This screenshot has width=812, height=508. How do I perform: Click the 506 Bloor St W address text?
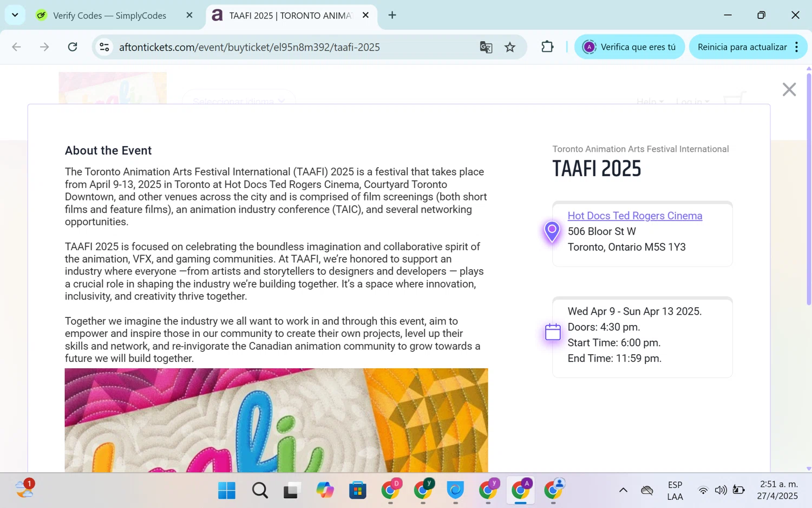coord(601,231)
